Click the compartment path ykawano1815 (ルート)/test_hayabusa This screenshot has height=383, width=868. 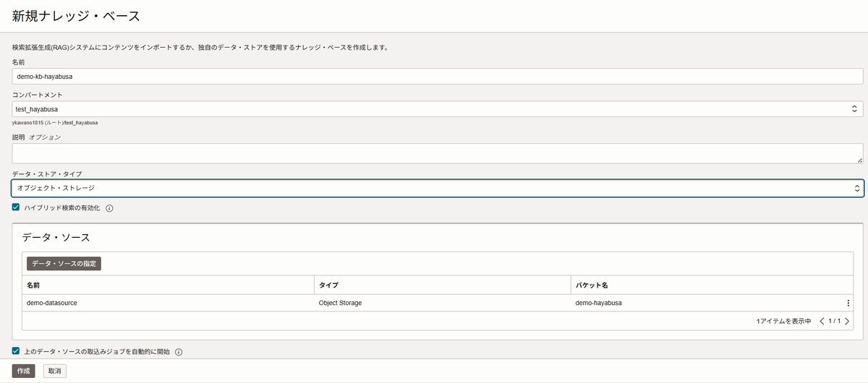coord(55,123)
